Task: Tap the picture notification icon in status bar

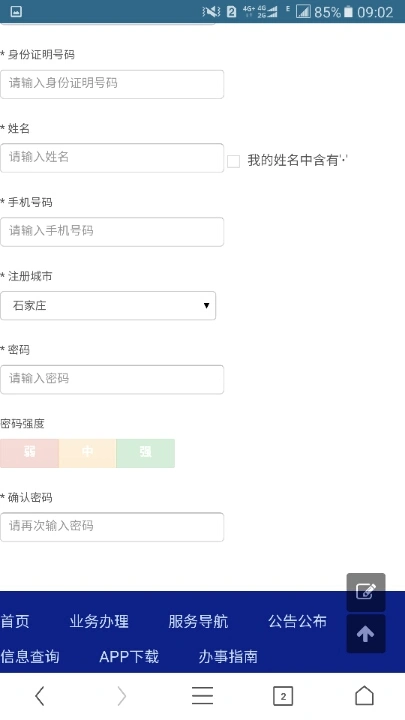Action: pos(16,11)
